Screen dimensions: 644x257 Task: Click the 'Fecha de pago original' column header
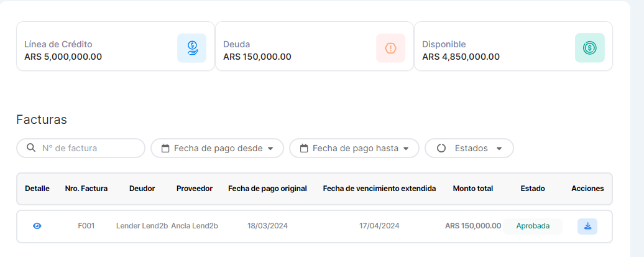(x=267, y=189)
